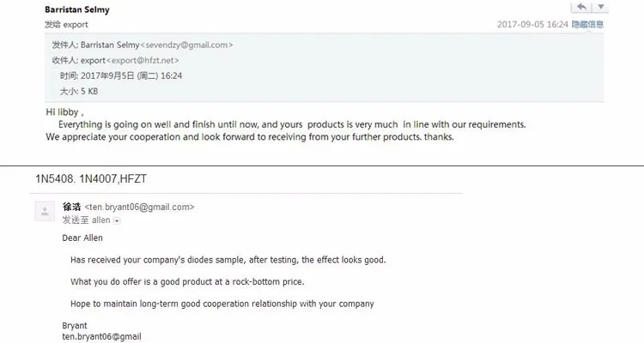Click ten.bryant06@gmail.com beside the 徐浩 name
Screen dimensions: 644x343
coord(139,207)
